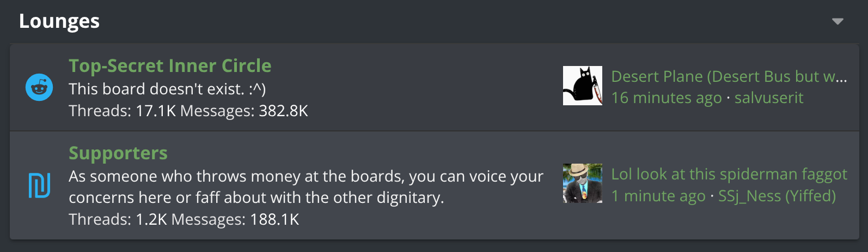
Task: Click "This board doesn't exist" description text
Action: (x=167, y=89)
